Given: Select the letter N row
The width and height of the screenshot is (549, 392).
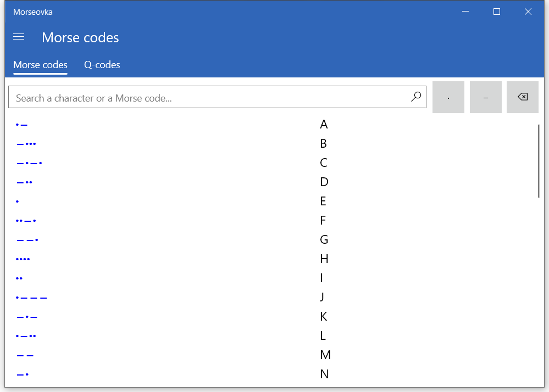Looking at the screenshot, I should (x=324, y=374).
